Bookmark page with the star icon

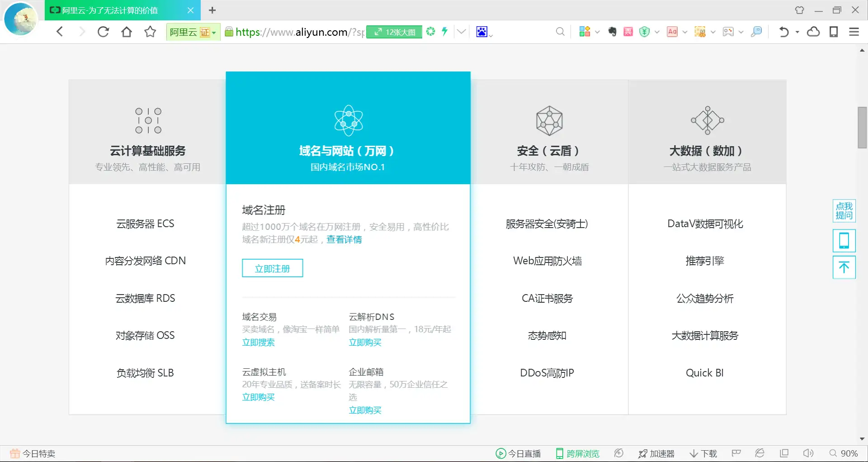click(150, 32)
